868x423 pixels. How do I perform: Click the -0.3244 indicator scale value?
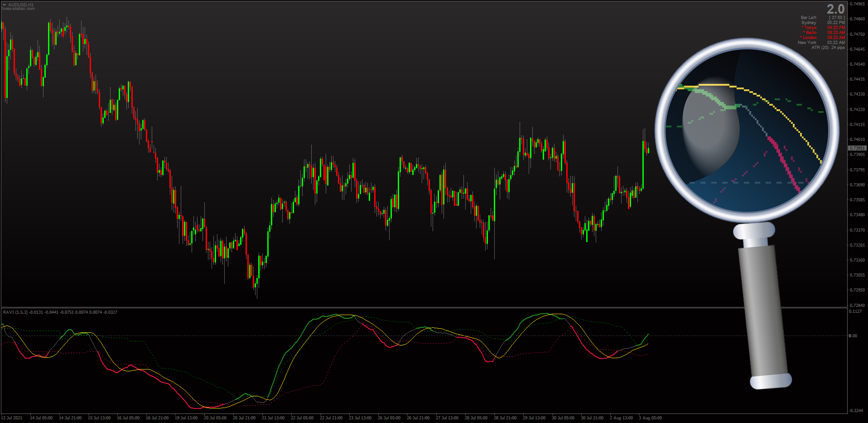(x=856, y=411)
